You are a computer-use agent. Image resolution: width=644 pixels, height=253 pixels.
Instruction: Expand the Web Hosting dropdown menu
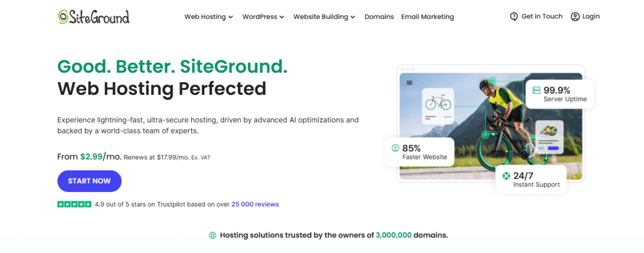point(208,17)
